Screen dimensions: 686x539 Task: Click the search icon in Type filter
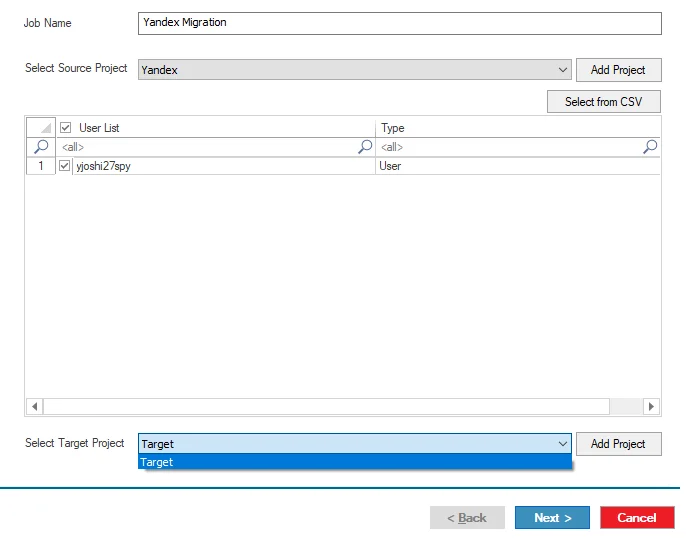coord(650,147)
